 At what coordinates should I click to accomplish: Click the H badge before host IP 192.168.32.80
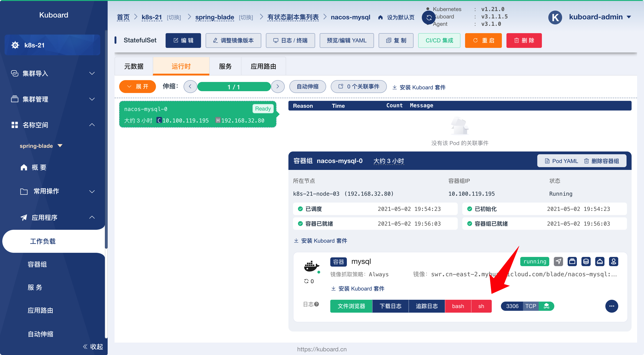pos(218,120)
